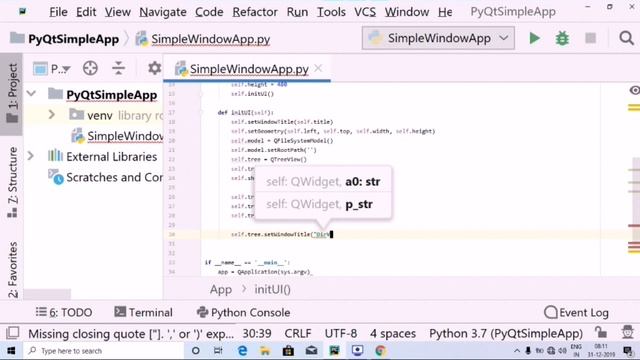Open the View menu
640x360 pixels.
point(118,12)
